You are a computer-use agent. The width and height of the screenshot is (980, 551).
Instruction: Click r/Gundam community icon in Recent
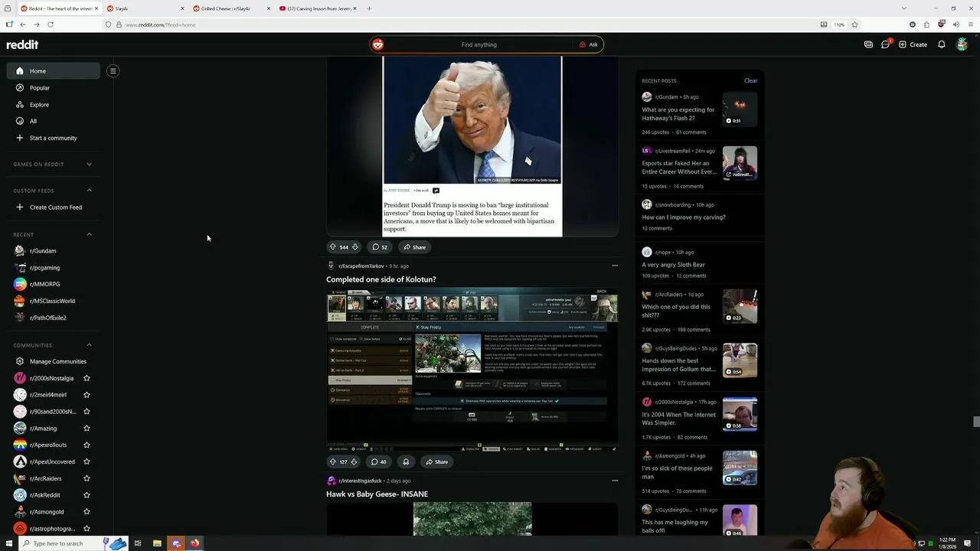pos(20,251)
